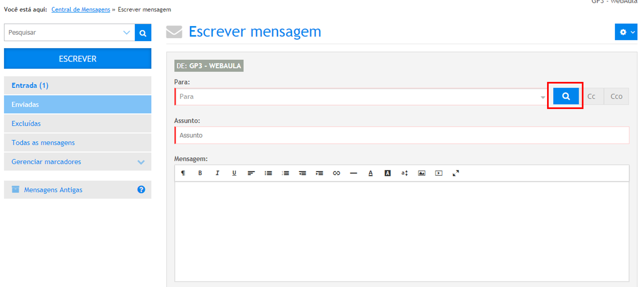The height and width of the screenshot is (287, 644).
Task: Open the Para recipient dropdown arrow
Action: (x=543, y=97)
